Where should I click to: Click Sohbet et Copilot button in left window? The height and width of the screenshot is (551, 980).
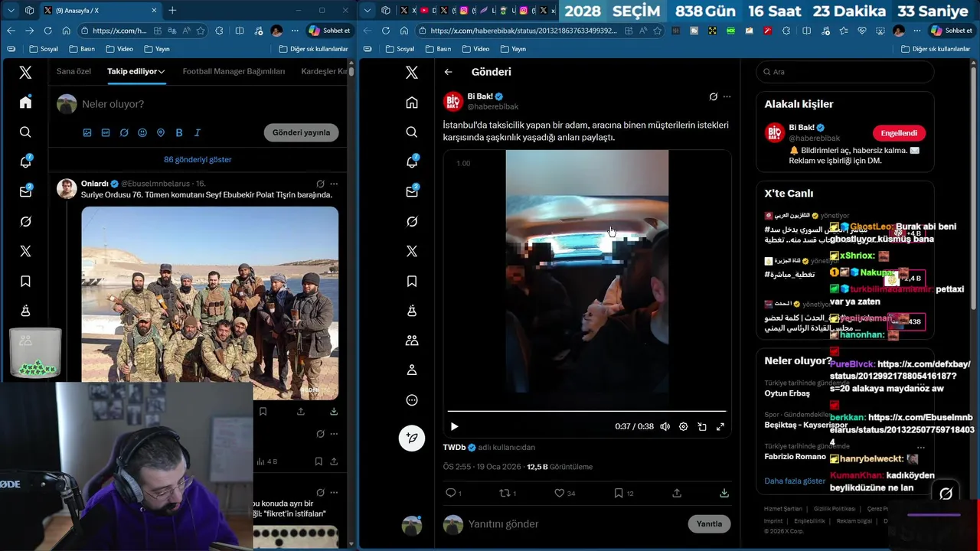[329, 31]
